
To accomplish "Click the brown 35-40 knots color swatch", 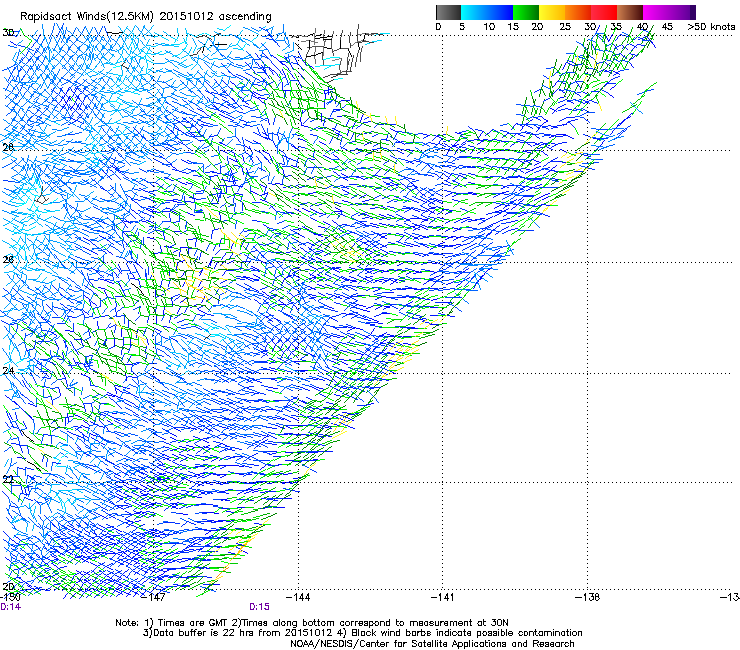I will [630, 12].
